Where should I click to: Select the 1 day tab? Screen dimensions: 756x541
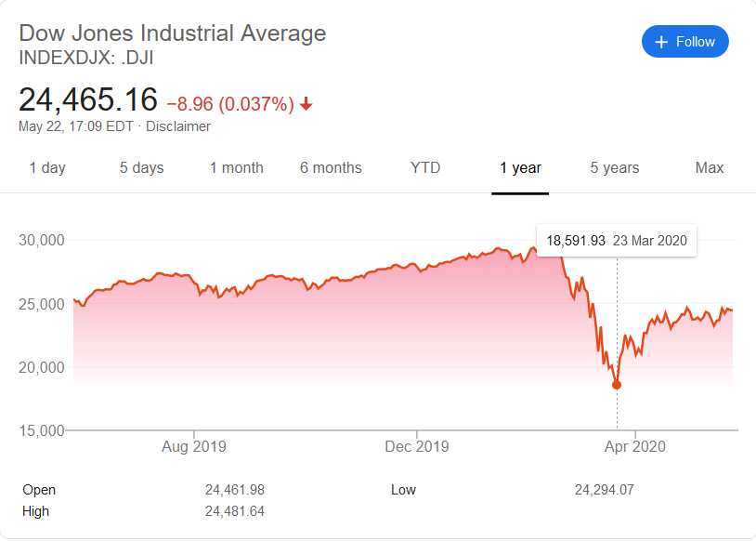[47, 168]
